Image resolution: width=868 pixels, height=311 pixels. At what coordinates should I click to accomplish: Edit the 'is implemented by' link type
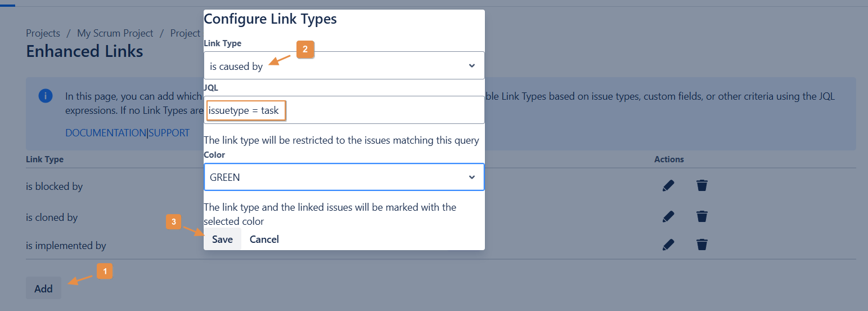click(668, 245)
